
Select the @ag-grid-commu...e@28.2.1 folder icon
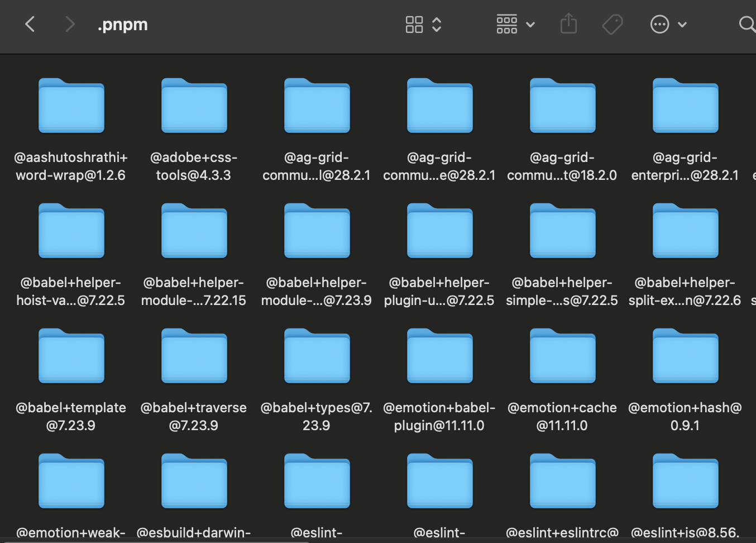point(440,106)
